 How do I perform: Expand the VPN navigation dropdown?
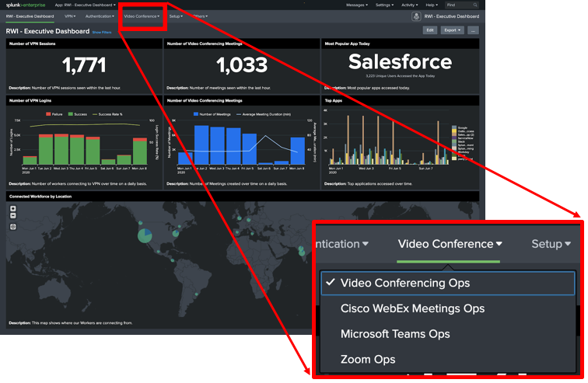pyautogui.click(x=71, y=16)
